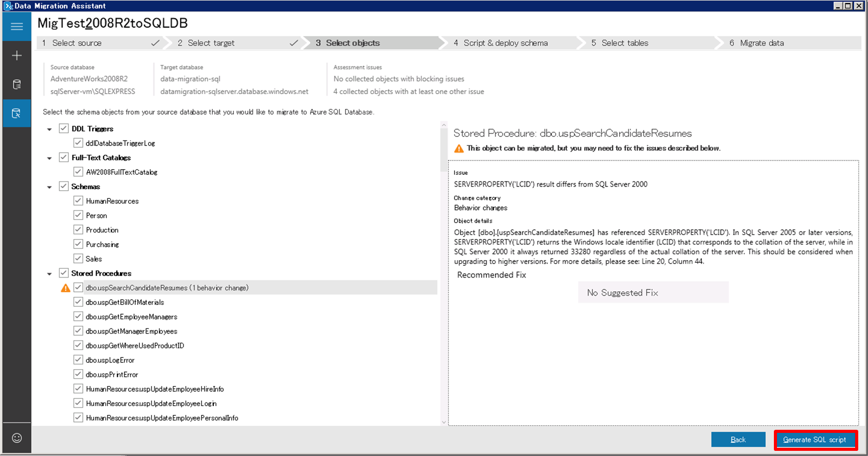Uncheck dbo.uspGetBillOfMaterials checkbox
This screenshot has width=868, height=456.
78,302
